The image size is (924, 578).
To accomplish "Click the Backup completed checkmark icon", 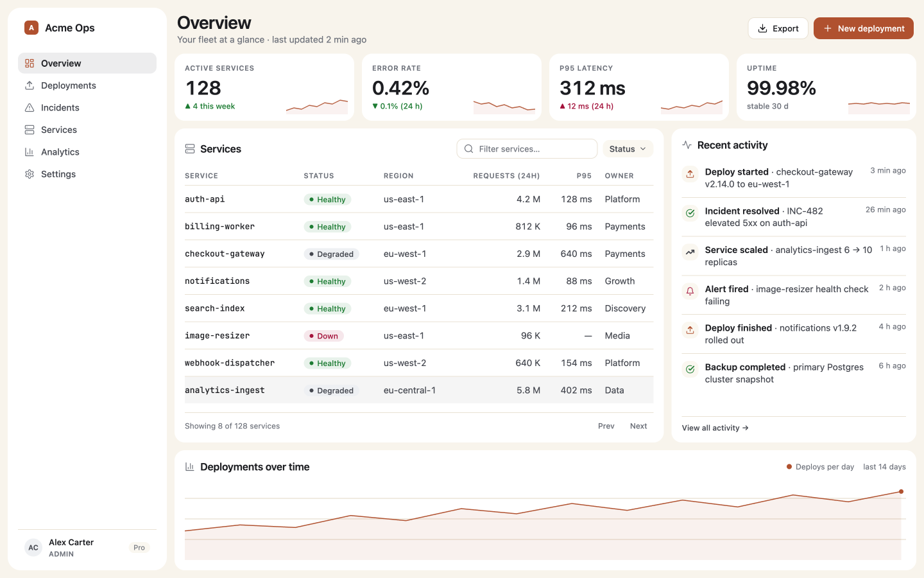I will 690,369.
